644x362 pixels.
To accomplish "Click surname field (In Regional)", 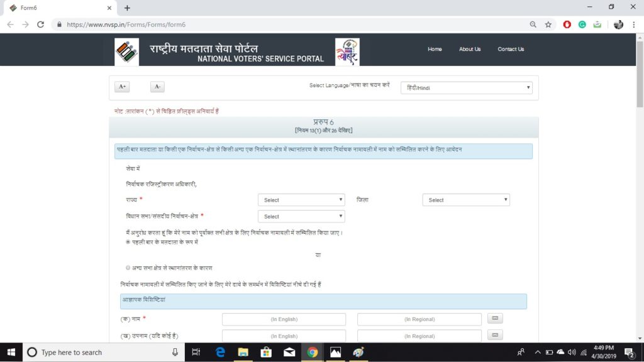I will click(x=419, y=336).
